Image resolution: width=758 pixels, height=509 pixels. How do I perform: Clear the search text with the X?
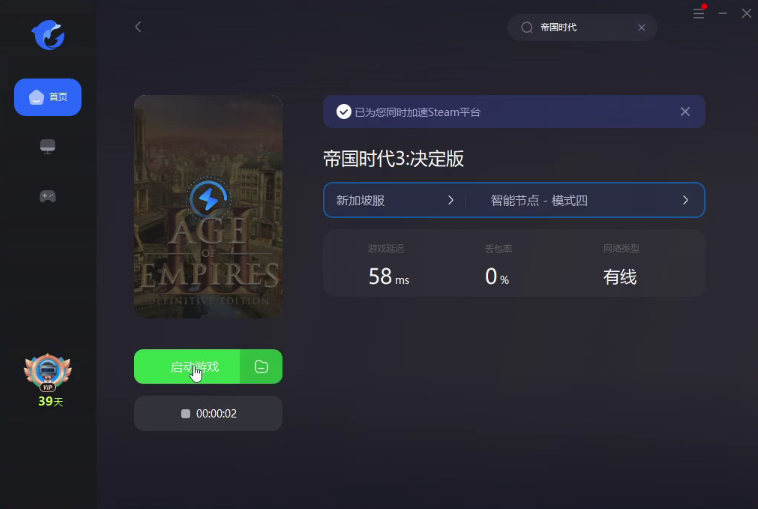(642, 28)
